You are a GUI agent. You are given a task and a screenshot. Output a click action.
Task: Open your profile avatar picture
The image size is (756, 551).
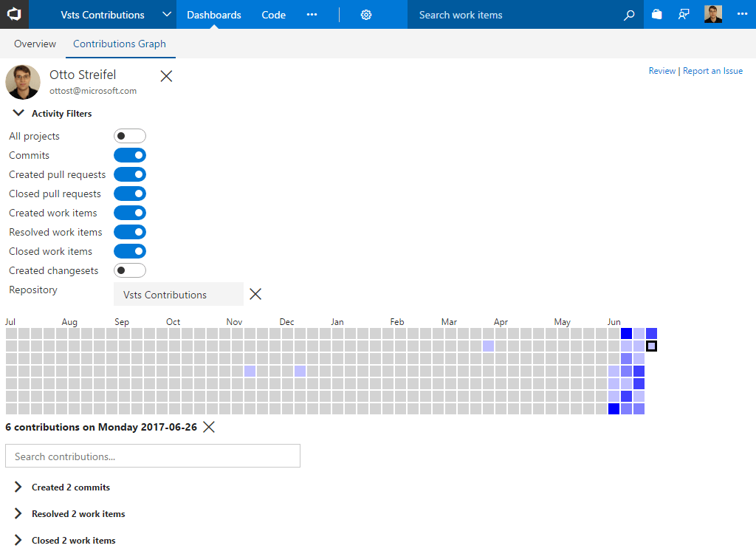point(712,14)
